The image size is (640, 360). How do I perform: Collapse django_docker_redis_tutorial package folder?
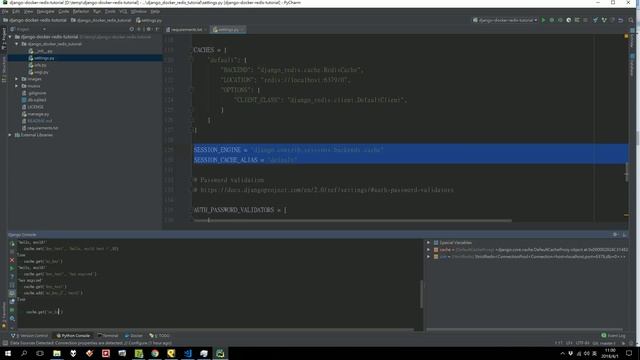click(17, 44)
